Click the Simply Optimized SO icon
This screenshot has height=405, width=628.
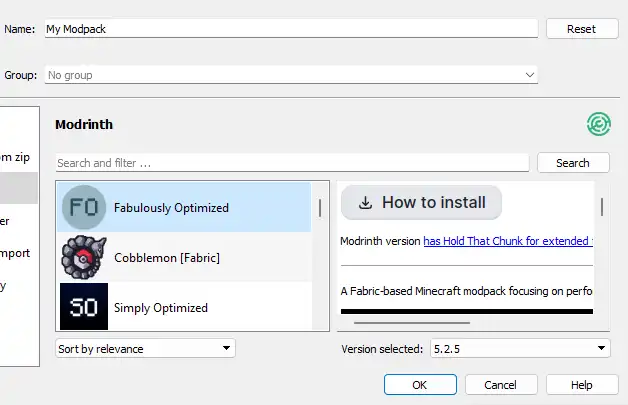(x=83, y=307)
